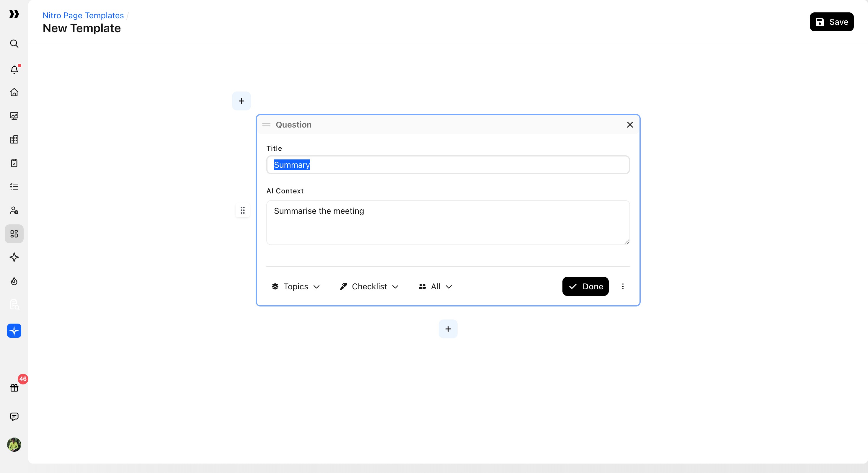Open the gift icon with 46 badge

(14, 387)
